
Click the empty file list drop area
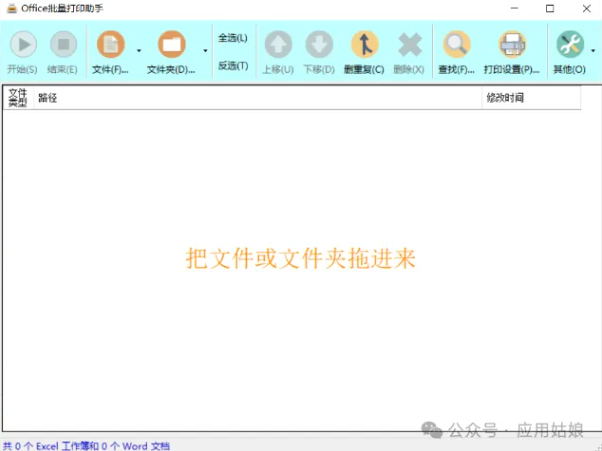(x=300, y=300)
